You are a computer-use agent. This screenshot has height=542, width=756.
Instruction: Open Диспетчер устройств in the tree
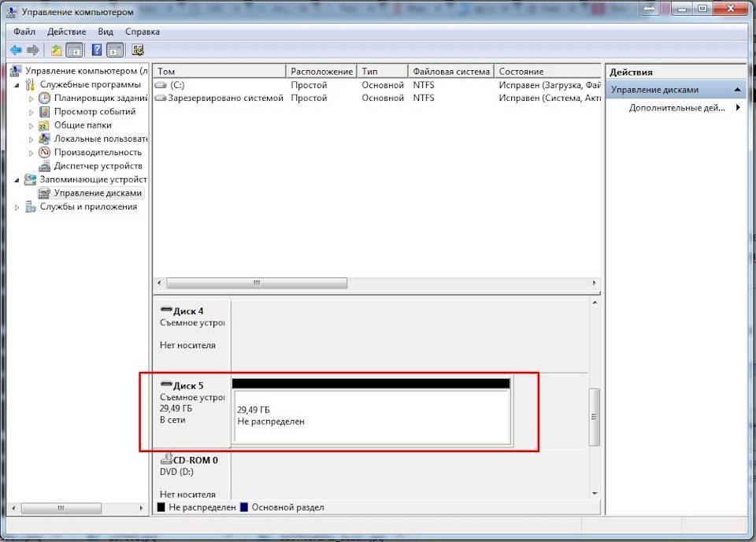(98, 166)
